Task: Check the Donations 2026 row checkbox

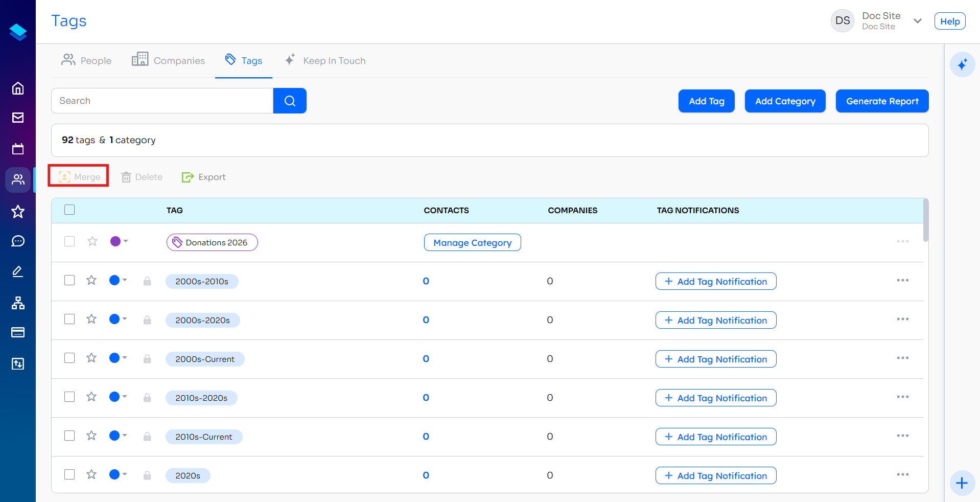Action: pyautogui.click(x=69, y=241)
